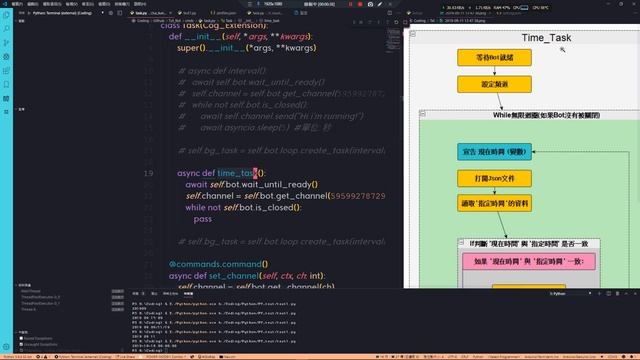Switch to the Output tab in bottom panel

pyautogui.click(x=154, y=293)
